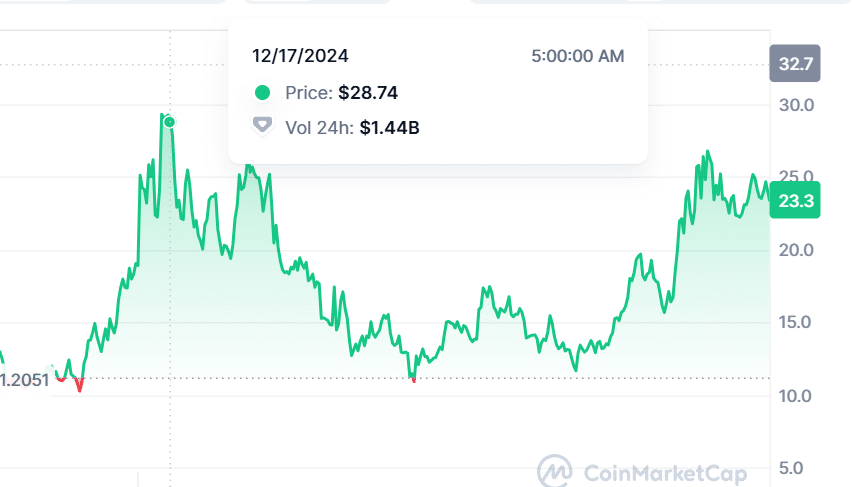Click the $1.44B volume value
The width and height of the screenshot is (856, 487).
click(389, 126)
